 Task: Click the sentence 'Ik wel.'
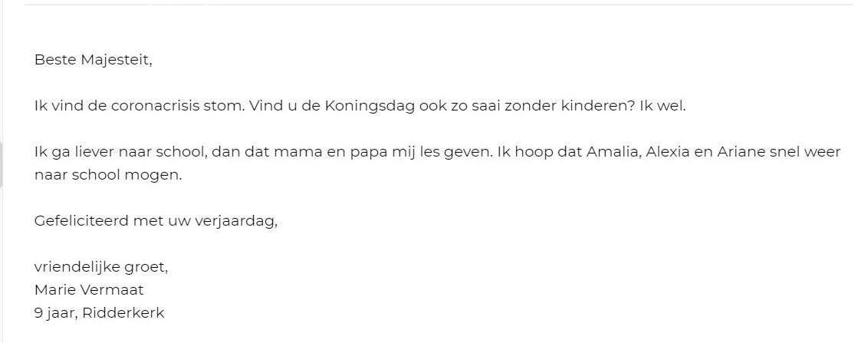click(663, 106)
